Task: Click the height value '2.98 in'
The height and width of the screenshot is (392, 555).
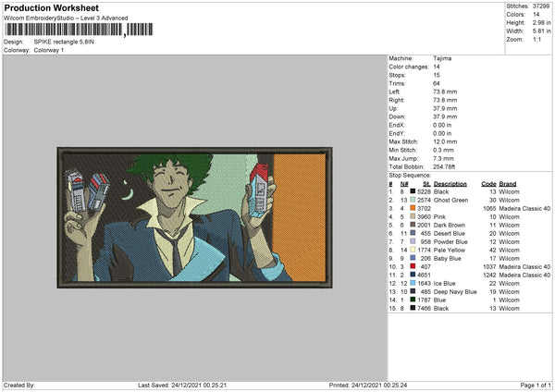Action: coord(541,22)
